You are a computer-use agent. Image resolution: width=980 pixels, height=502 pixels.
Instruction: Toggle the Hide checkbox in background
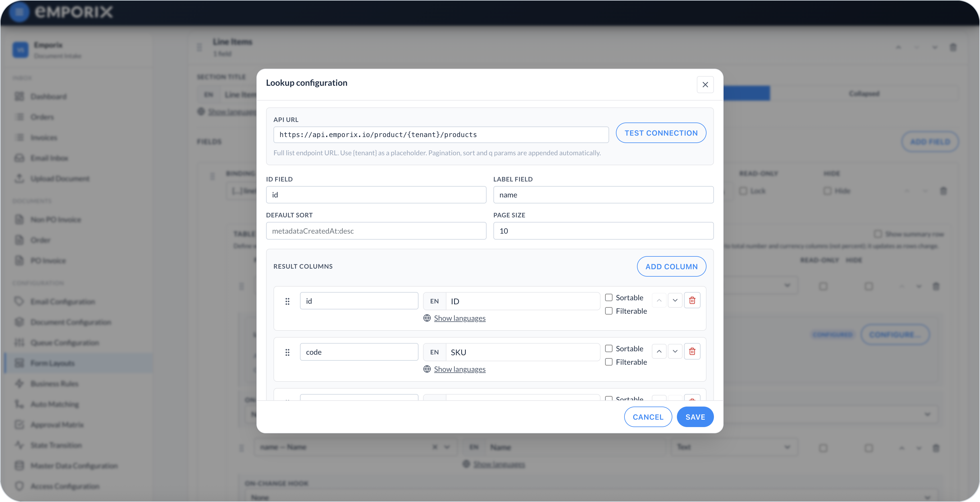(828, 191)
